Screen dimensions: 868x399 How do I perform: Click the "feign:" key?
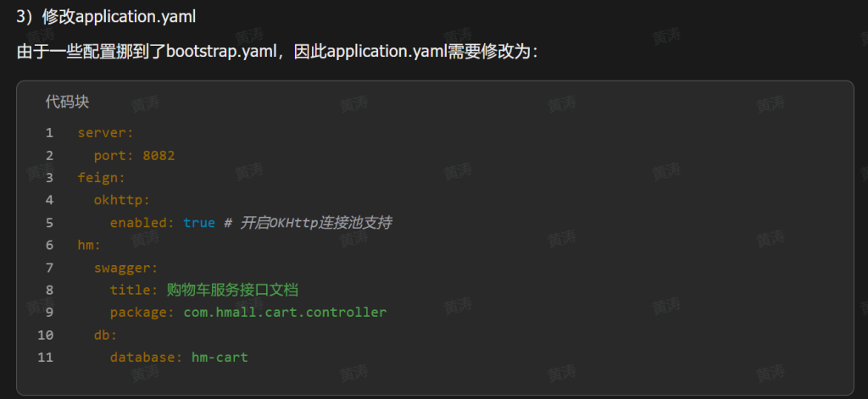[x=102, y=178]
